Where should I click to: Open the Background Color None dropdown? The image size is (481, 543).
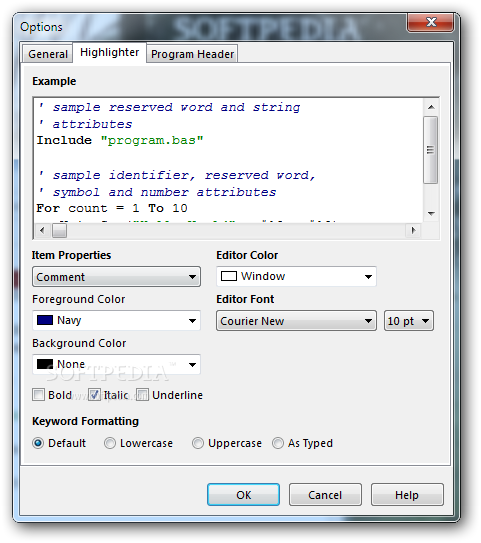pos(116,364)
